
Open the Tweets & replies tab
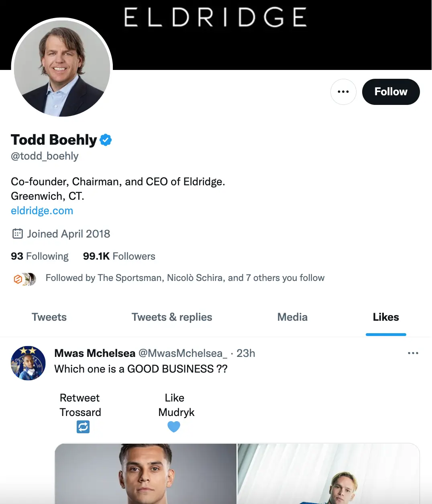pos(172,317)
